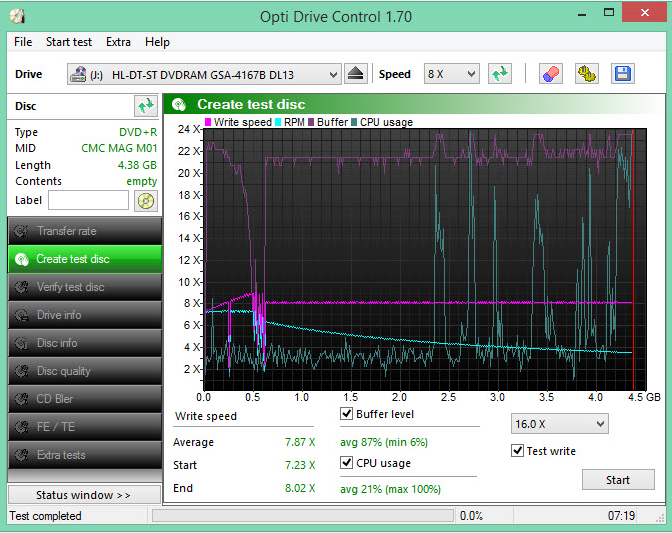Viewport: 672px width, 533px height.
Task: Click the FE / TE sidebar icon
Action: point(21,427)
